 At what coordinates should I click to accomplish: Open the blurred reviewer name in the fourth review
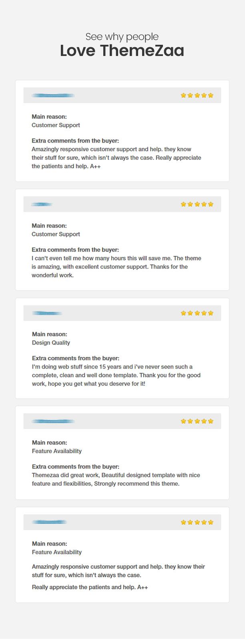coord(53,421)
